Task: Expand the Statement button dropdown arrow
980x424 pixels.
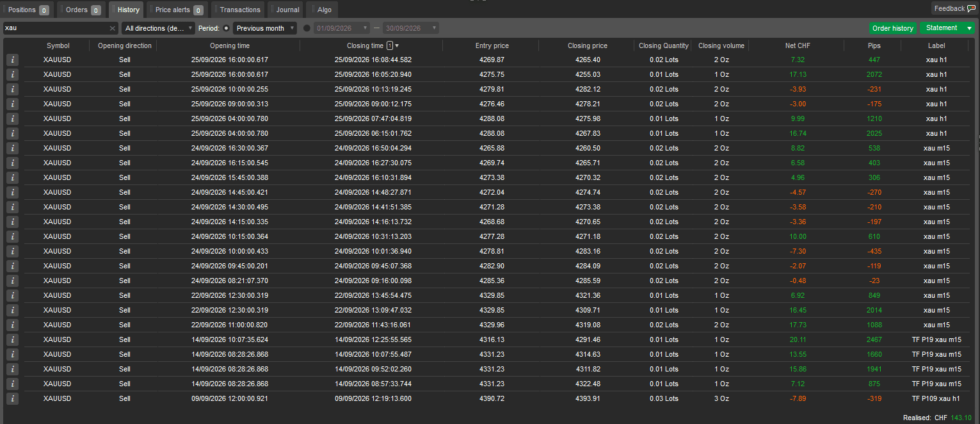Action: [969, 28]
